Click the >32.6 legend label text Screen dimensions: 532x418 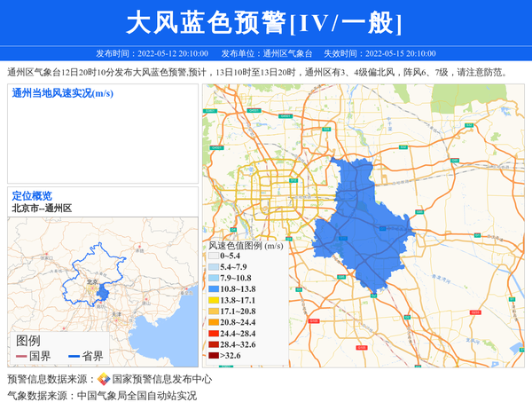231,356
